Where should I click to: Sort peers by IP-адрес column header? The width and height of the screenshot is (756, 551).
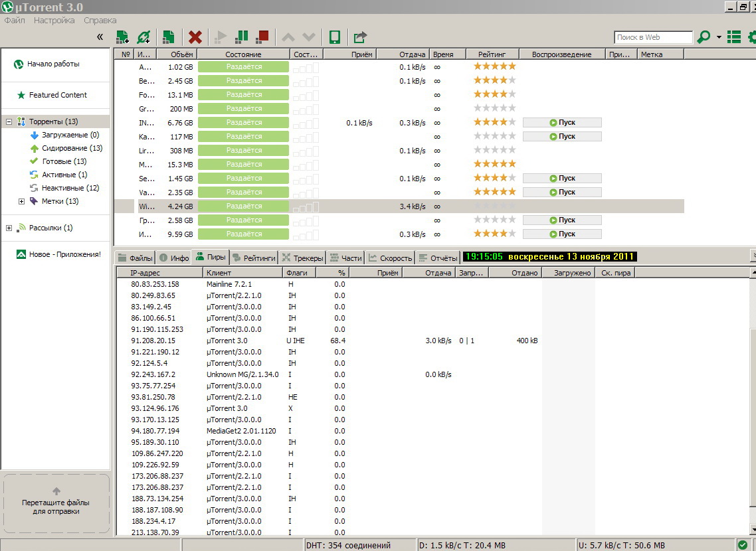pos(159,273)
